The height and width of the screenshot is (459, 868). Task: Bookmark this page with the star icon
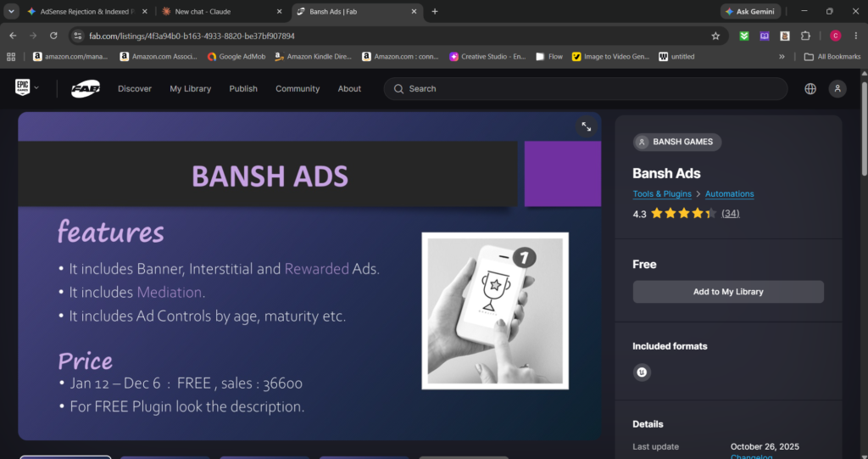[x=715, y=36]
